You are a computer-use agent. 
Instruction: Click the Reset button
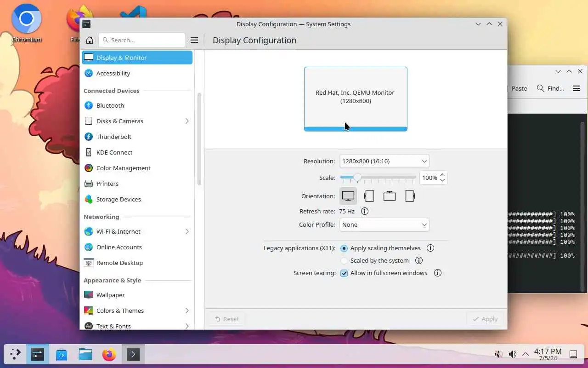[x=226, y=319]
